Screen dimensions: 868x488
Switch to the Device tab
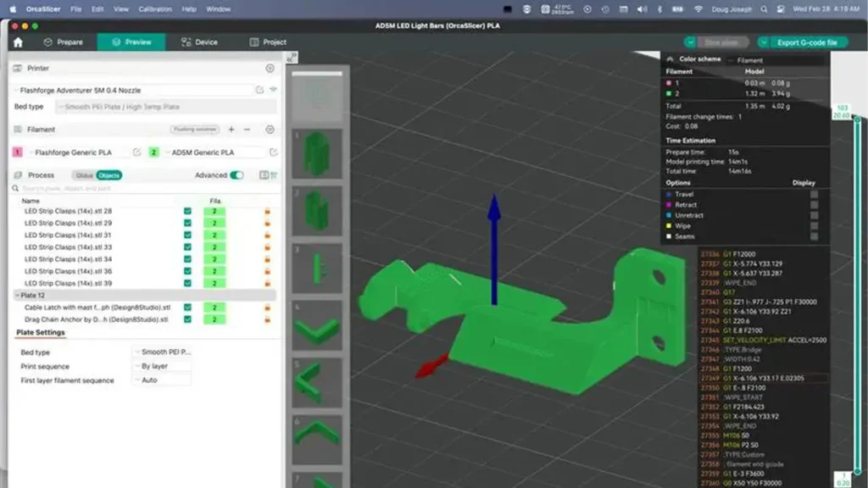coord(200,42)
